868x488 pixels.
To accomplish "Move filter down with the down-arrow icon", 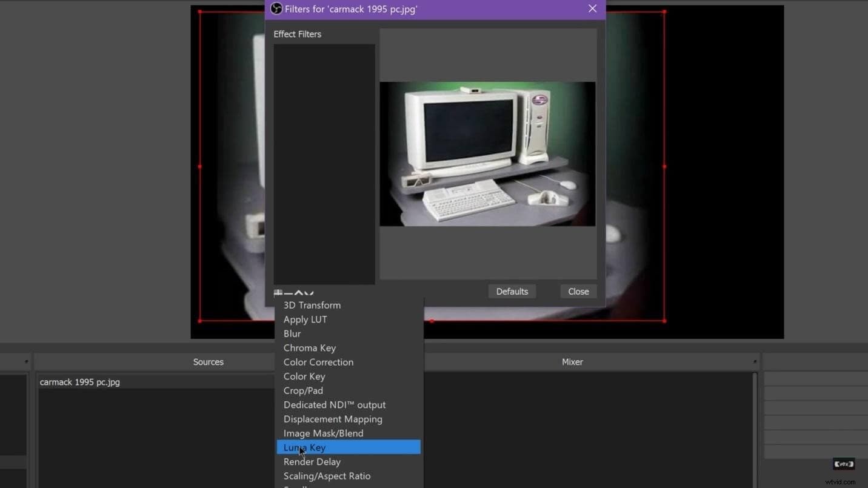I will (x=308, y=293).
